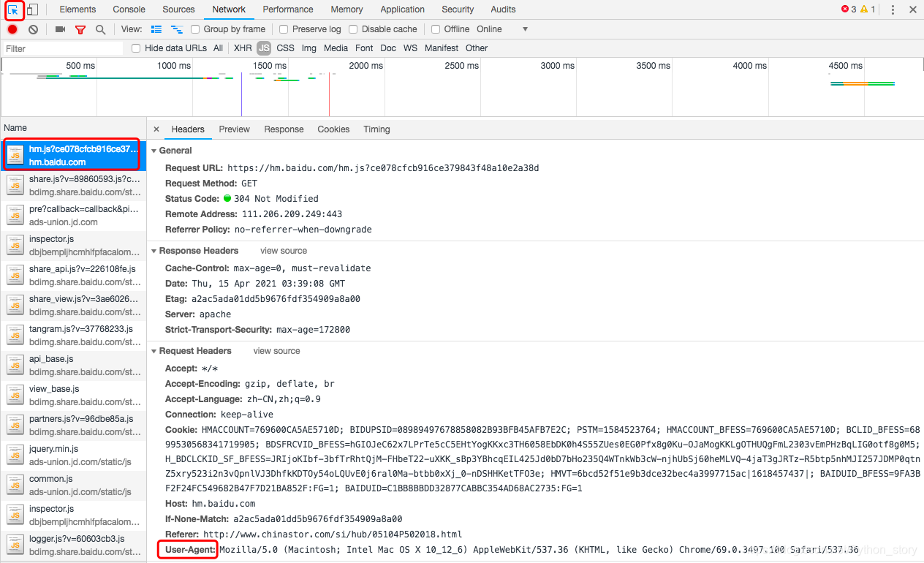The height and width of the screenshot is (563, 924).
Task: Open the Preview tab of request
Action: [234, 129]
